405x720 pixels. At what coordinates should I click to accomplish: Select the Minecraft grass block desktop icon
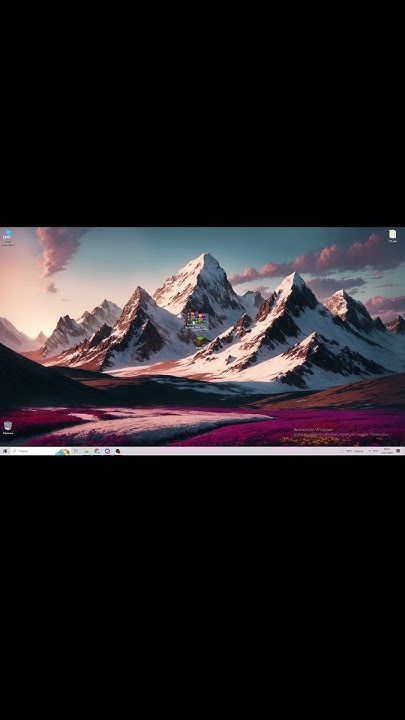[x=200, y=342]
